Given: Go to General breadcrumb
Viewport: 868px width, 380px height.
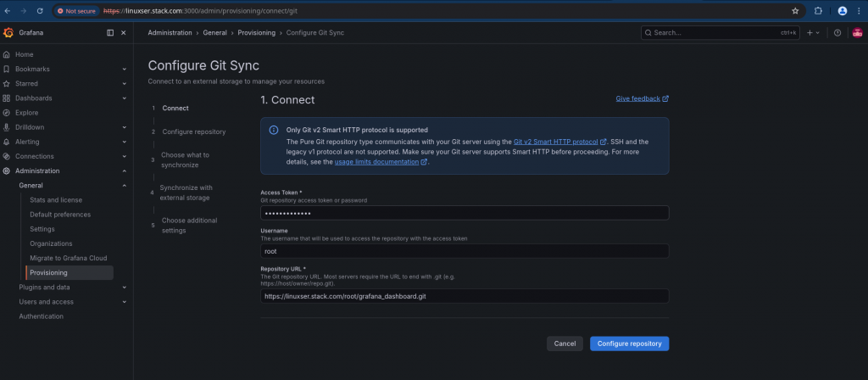Looking at the screenshot, I should [x=214, y=33].
